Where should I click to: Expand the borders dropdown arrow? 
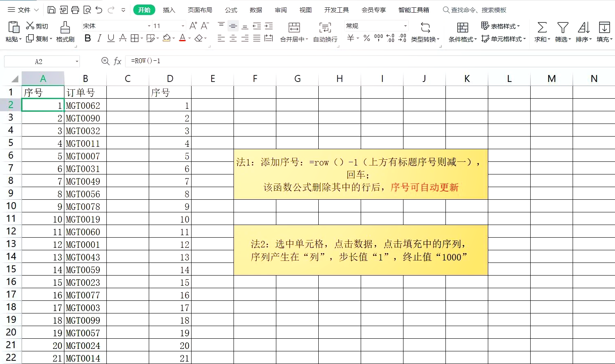coord(141,38)
